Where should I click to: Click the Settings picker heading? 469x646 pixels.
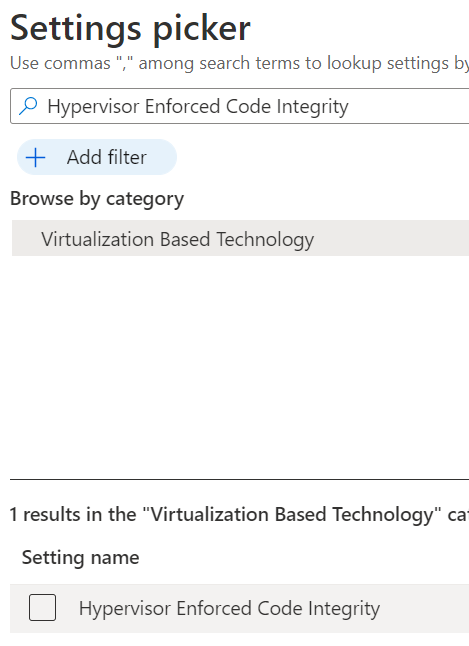click(130, 28)
